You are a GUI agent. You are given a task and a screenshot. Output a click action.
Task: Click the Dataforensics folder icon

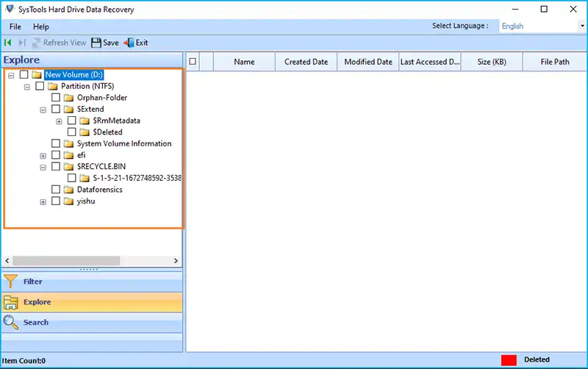point(68,190)
